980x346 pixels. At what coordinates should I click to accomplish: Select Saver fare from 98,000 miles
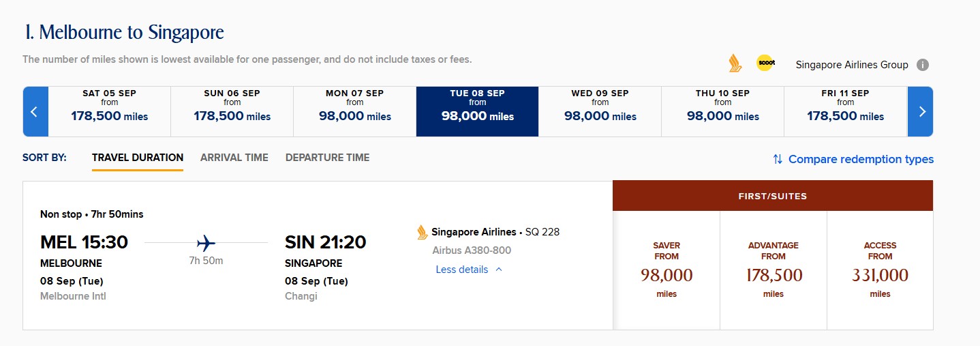click(667, 270)
